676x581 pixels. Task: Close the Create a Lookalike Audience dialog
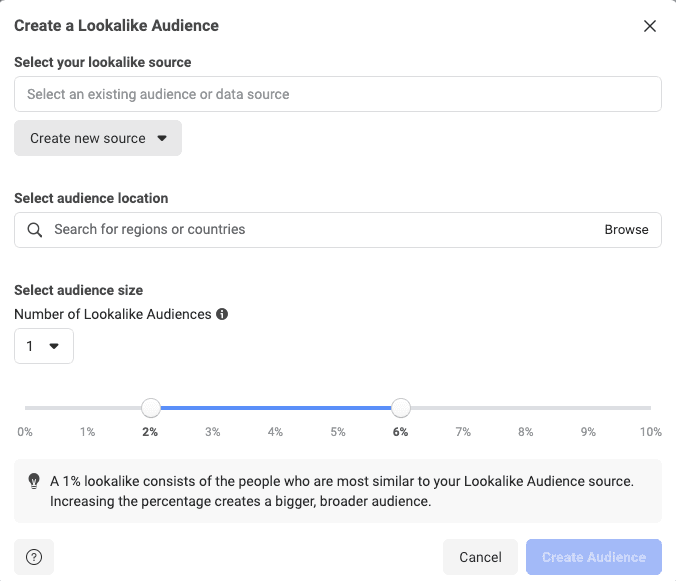coord(650,26)
